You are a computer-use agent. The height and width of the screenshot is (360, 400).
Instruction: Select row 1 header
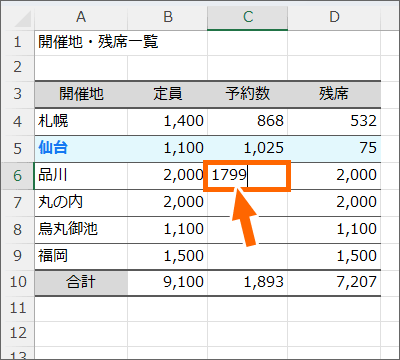tap(18, 42)
